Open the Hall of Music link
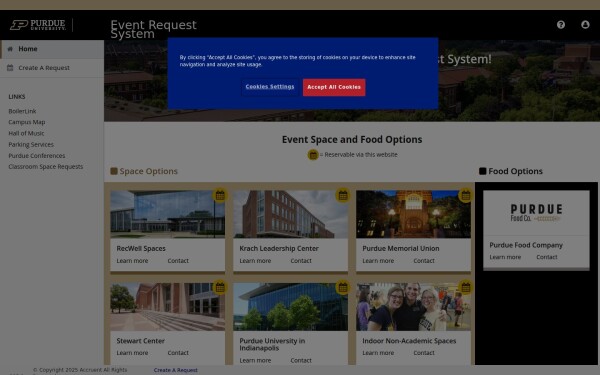600x375 pixels. coord(26,133)
